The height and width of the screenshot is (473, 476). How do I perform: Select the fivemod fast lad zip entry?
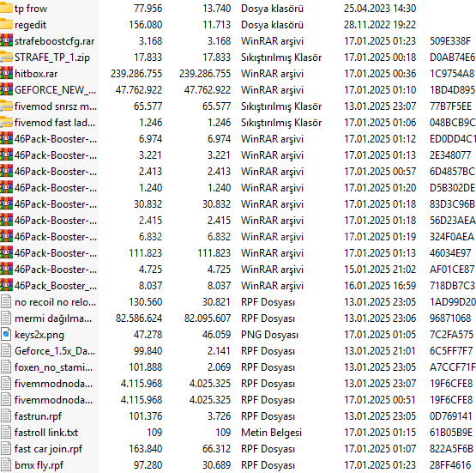pos(55,123)
